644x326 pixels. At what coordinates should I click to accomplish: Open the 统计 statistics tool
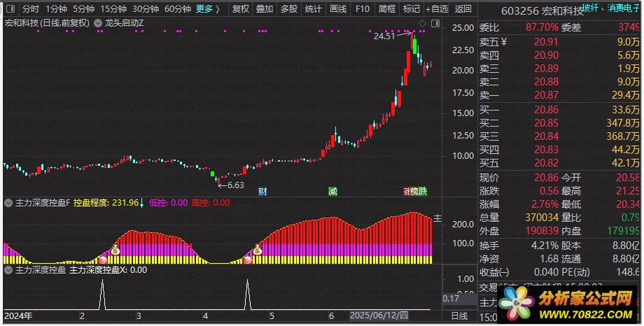coord(314,8)
